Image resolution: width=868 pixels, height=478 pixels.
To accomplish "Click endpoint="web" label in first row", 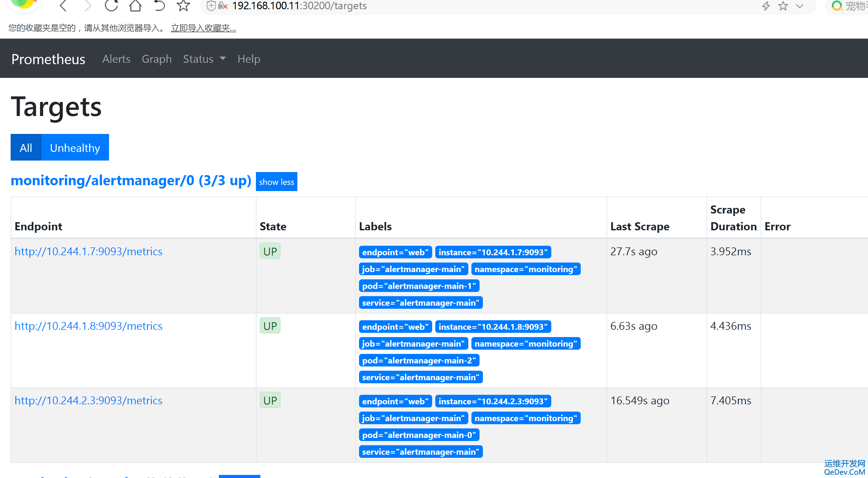I will [x=395, y=252].
